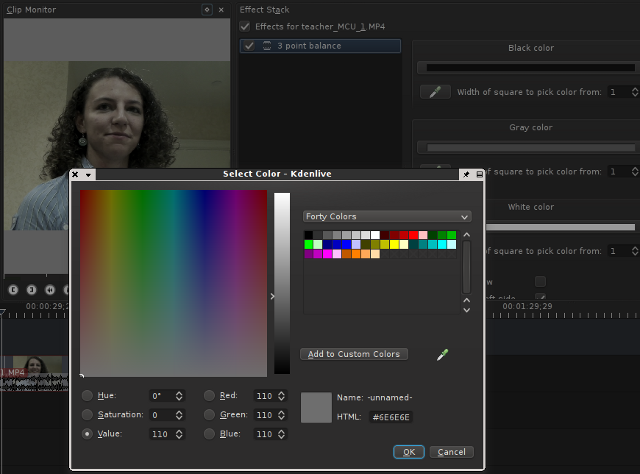Click the 3 point balance effect icon

(x=267, y=46)
